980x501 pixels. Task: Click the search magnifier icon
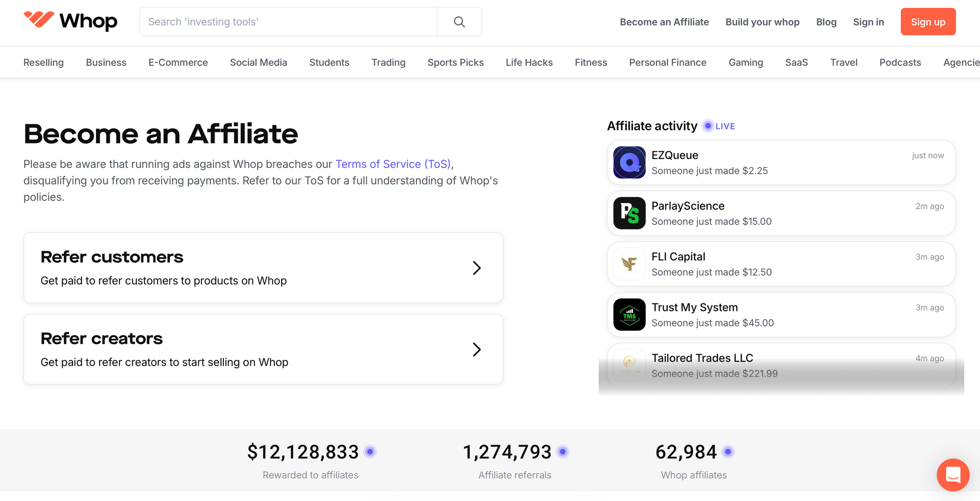[459, 22]
